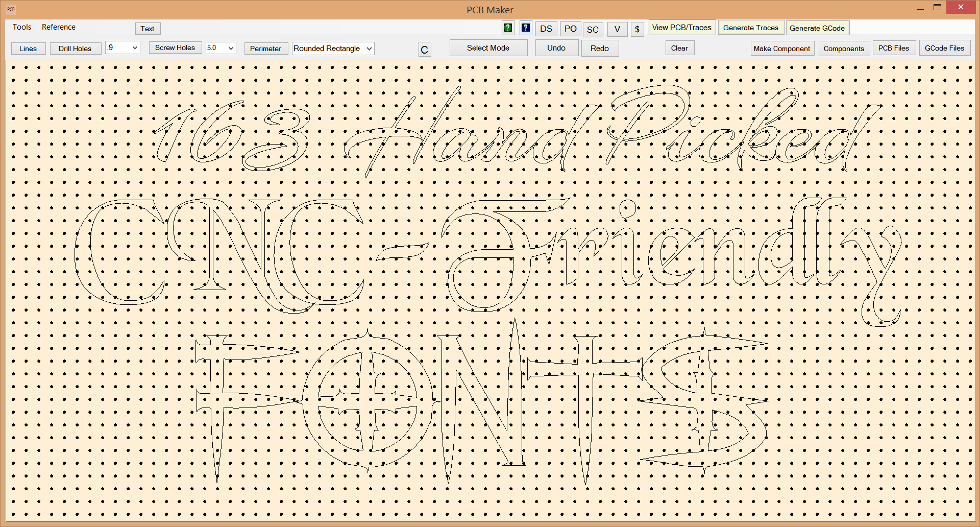Click the small C button
Screen dimensions: 980x527
[x=424, y=50]
